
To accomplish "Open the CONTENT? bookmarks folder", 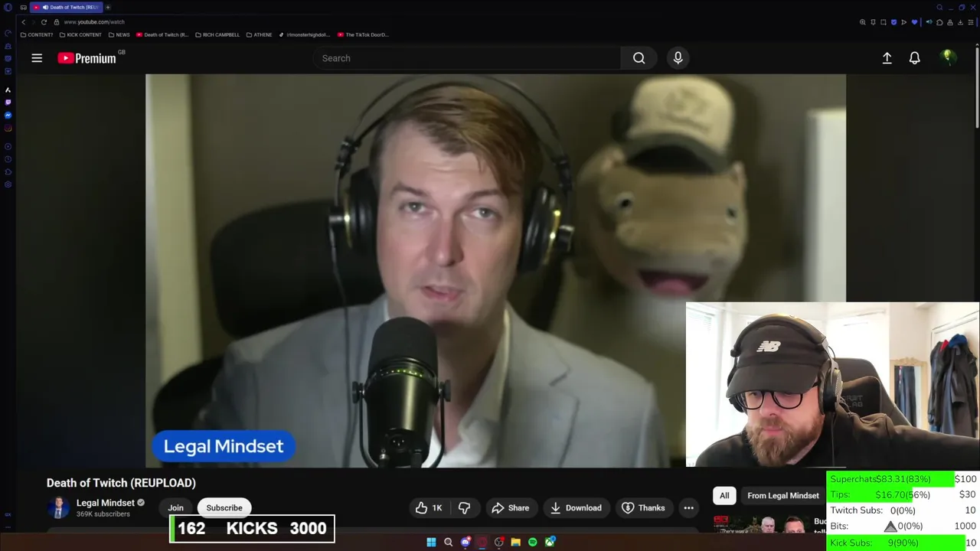I will 37,34.
